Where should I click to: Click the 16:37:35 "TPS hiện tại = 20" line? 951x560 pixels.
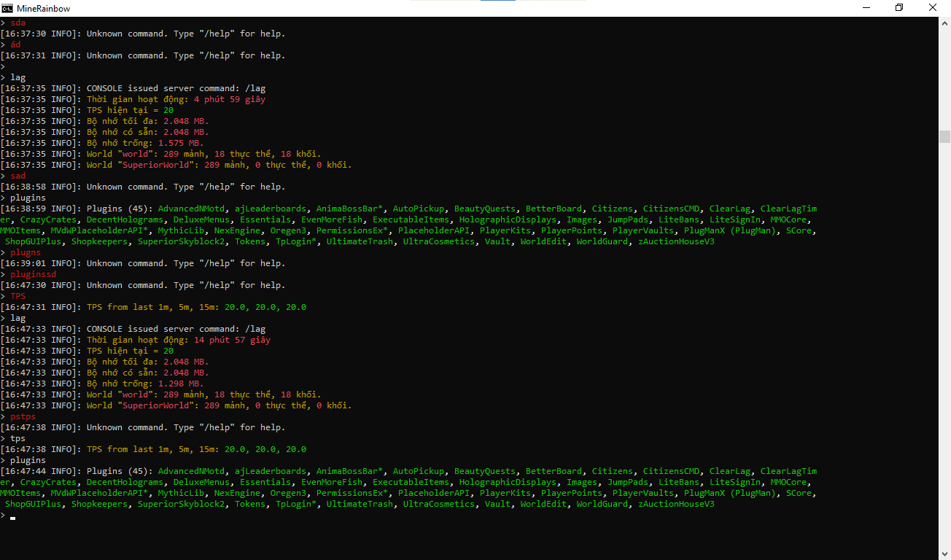87,110
